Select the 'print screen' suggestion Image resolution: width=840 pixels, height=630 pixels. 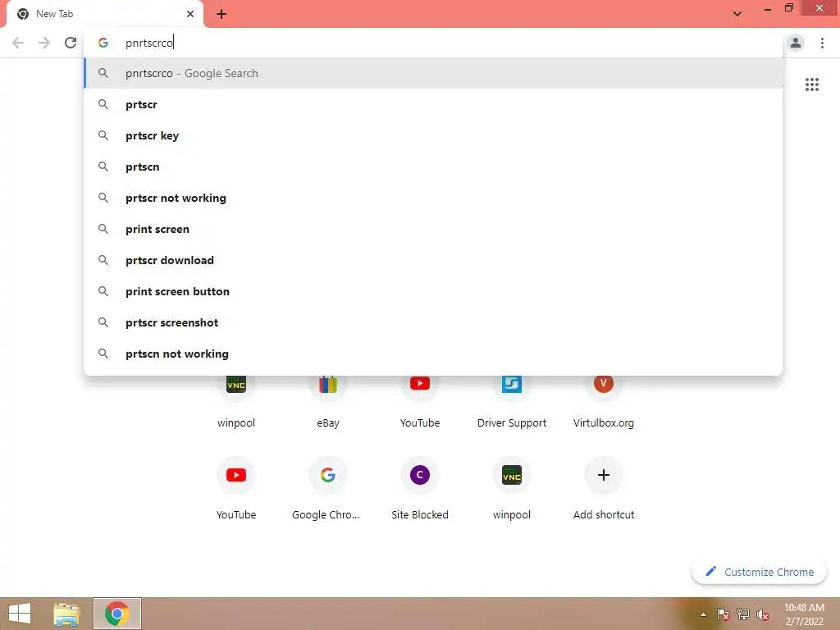click(x=433, y=229)
